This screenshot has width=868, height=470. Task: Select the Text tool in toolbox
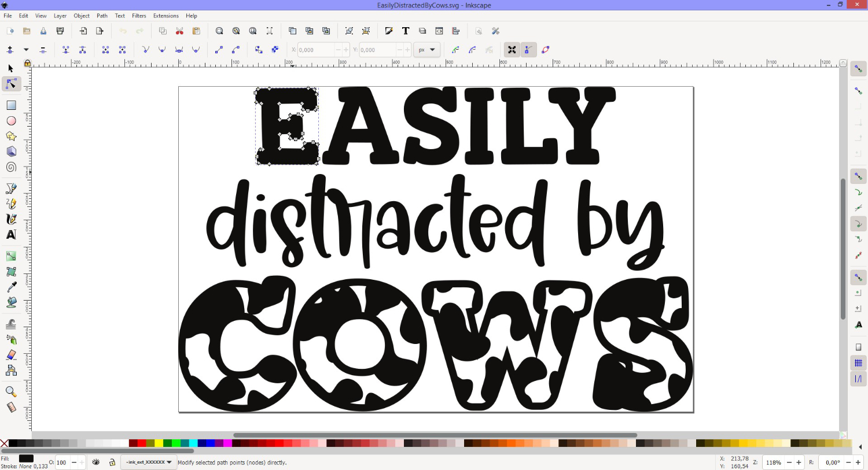(x=11, y=235)
